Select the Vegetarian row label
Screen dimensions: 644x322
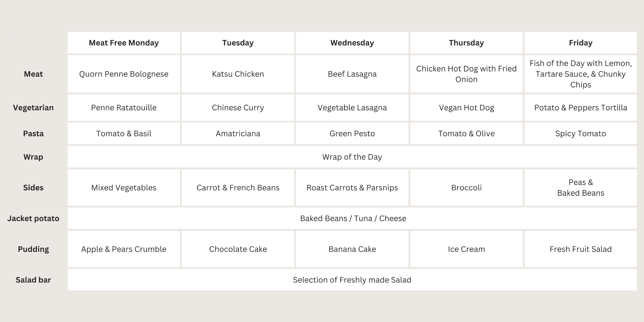pos(33,108)
